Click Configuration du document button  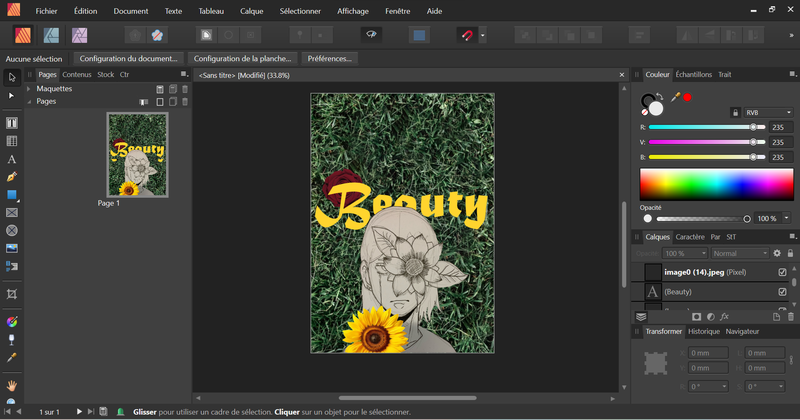(x=128, y=58)
